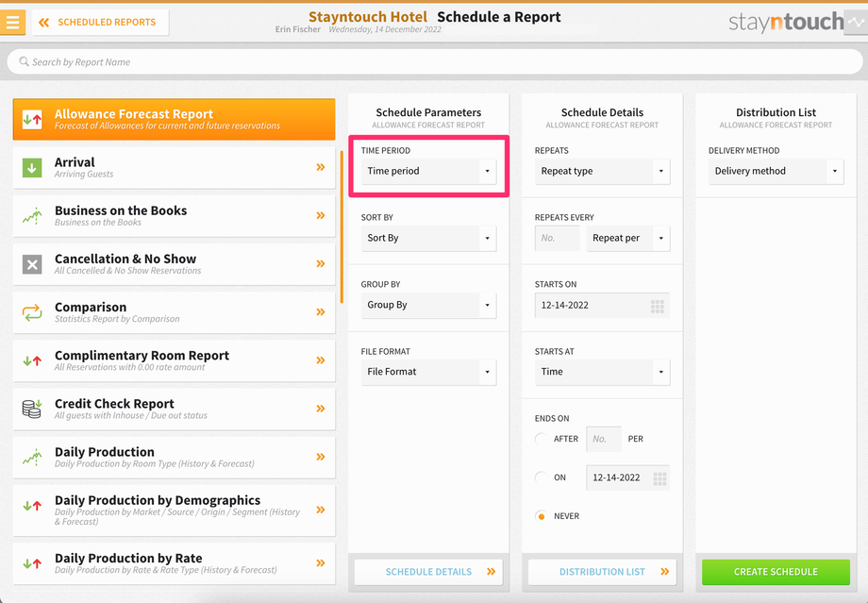Screen dimensions: 868x603
Task: Open the Sort By dropdown
Action: point(428,238)
